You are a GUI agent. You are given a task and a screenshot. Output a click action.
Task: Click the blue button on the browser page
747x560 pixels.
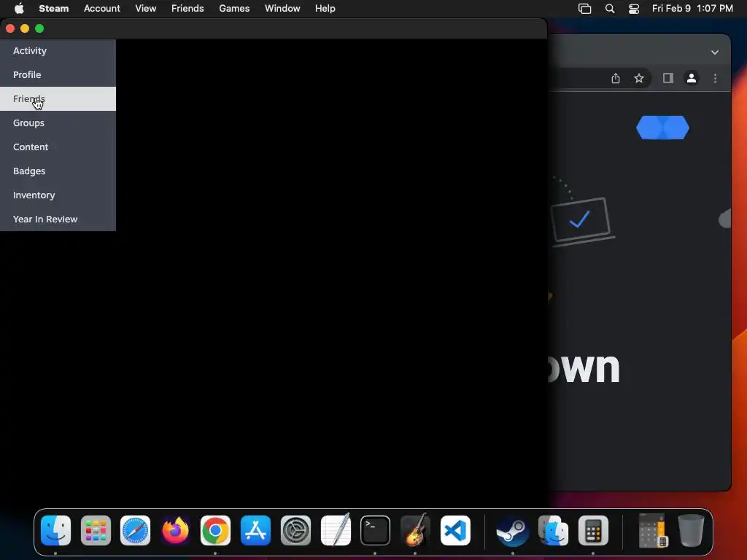[x=662, y=128]
